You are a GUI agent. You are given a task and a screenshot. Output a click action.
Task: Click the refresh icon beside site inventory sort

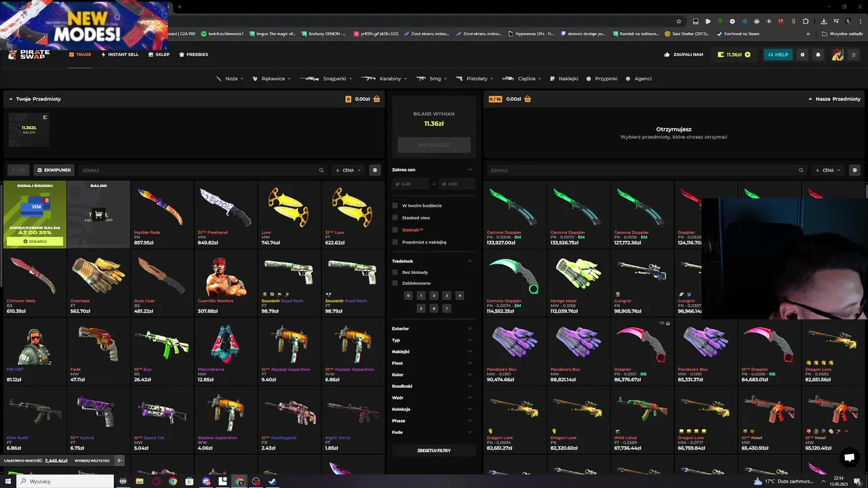click(854, 170)
